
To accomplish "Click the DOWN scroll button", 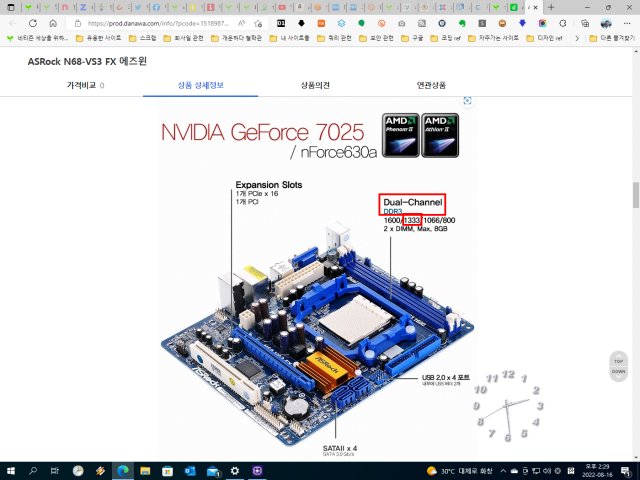I will coord(618,371).
